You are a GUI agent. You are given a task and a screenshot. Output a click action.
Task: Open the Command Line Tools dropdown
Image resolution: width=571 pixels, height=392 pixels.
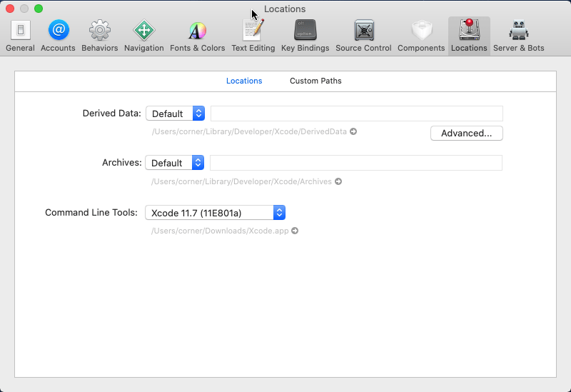tap(216, 213)
